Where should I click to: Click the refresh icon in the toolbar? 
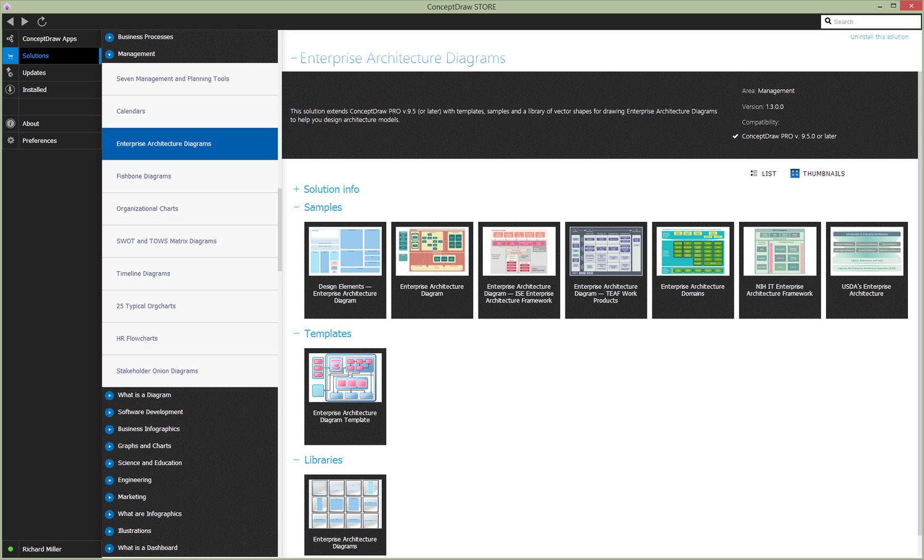pos(42,22)
